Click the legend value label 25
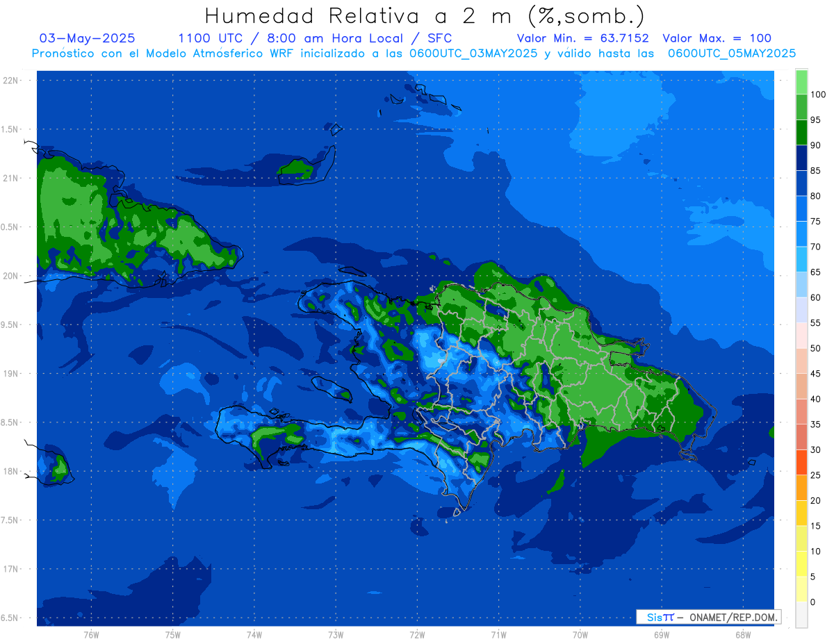This screenshot has width=834, height=644. tap(816, 475)
